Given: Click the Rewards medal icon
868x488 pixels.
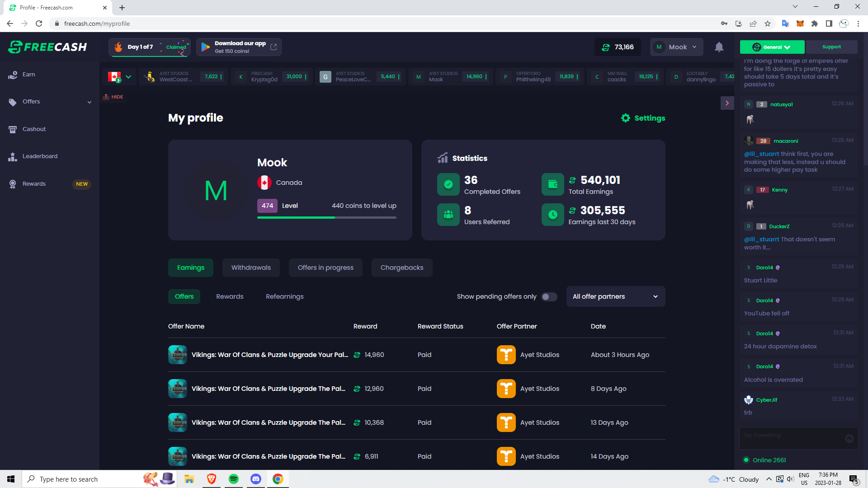Looking at the screenshot, I should (13, 184).
